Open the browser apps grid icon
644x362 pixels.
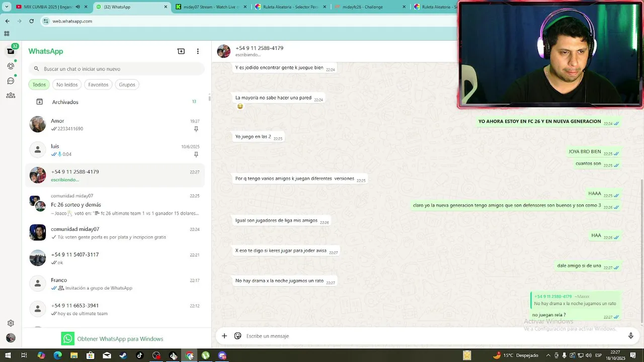click(7, 34)
